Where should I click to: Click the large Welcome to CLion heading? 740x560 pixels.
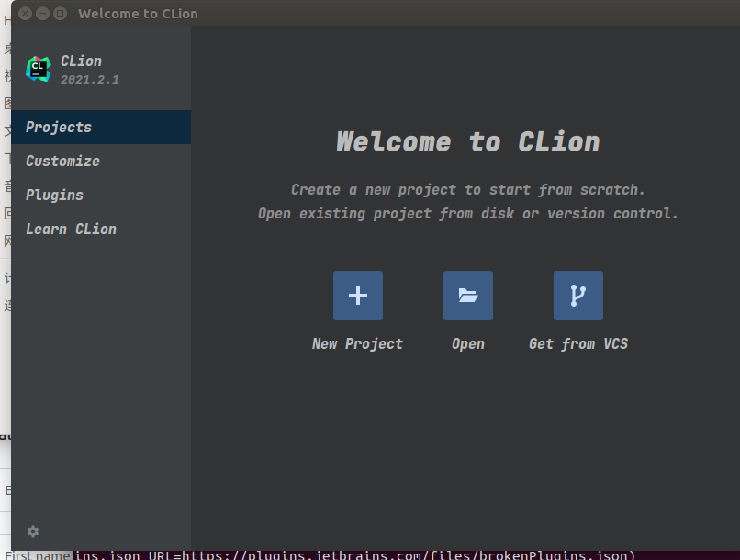[x=468, y=141]
